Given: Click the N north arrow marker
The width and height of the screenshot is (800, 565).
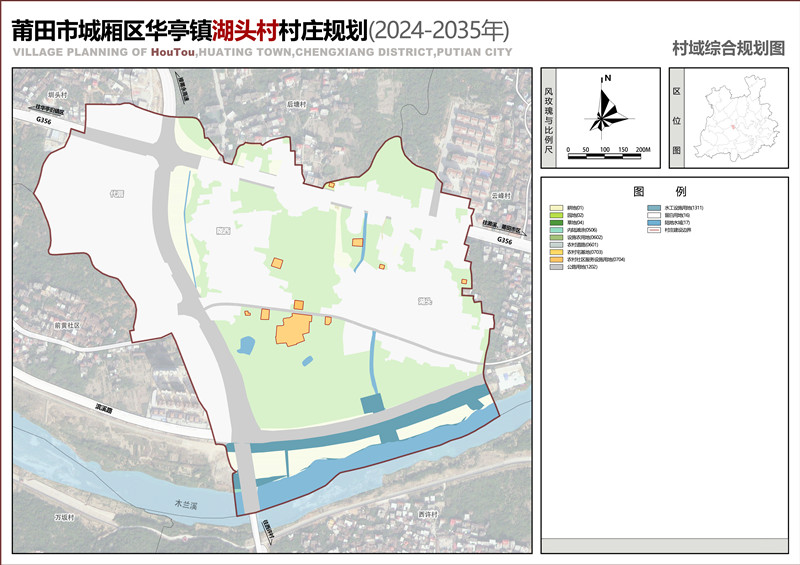Looking at the screenshot, I should tap(607, 77).
